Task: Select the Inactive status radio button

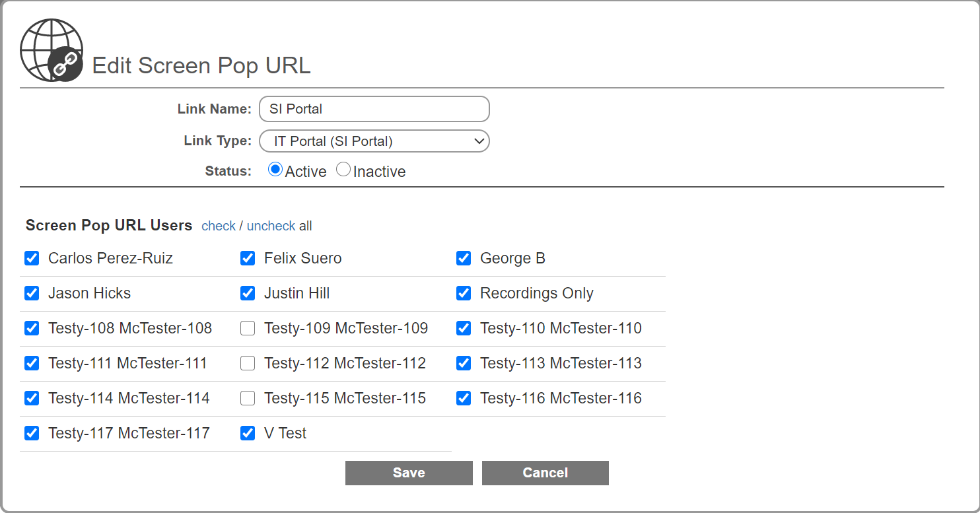Action: [x=343, y=170]
